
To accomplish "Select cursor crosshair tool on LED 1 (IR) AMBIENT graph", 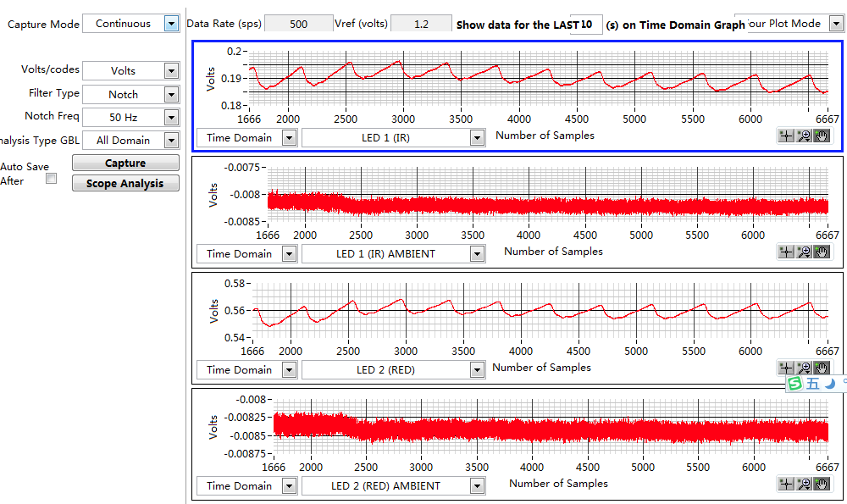I will click(x=787, y=252).
